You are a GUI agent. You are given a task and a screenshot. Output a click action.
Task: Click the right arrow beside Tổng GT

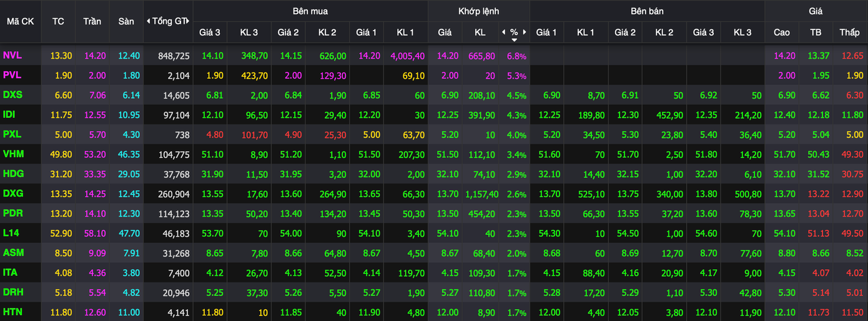pos(190,21)
